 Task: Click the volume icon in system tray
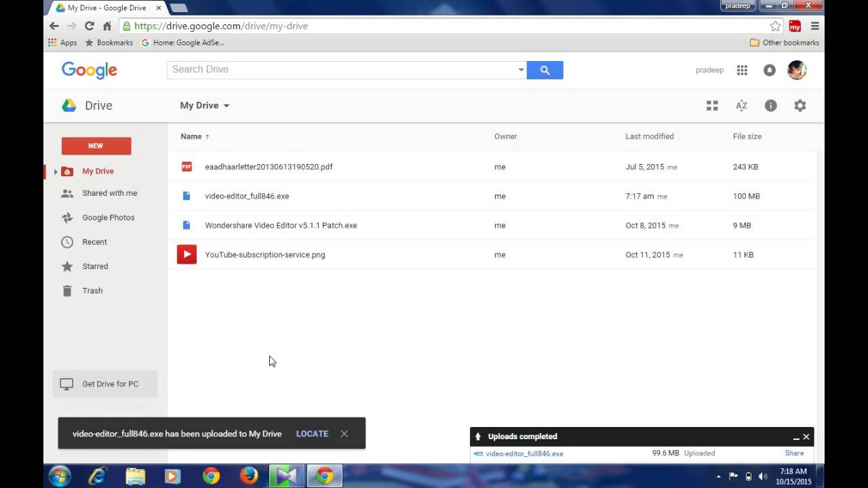pyautogui.click(x=763, y=476)
